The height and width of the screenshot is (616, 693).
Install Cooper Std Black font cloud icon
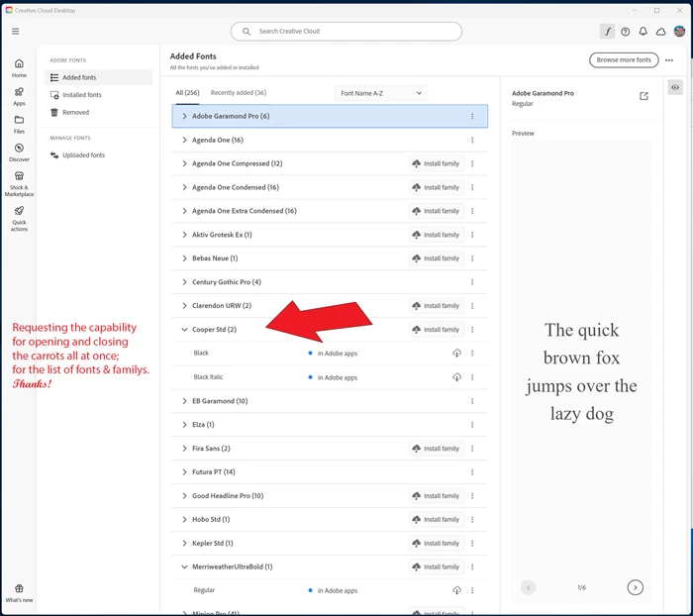tap(456, 353)
